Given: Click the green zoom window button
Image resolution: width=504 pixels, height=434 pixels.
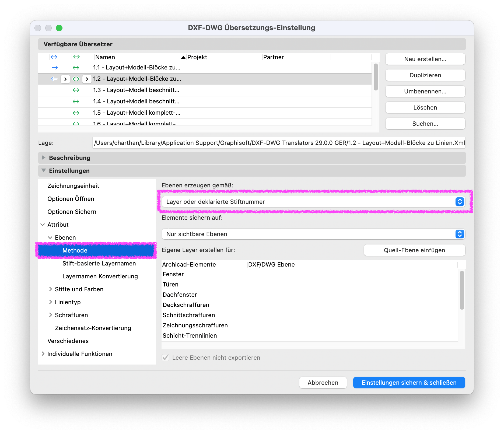Looking at the screenshot, I should tap(59, 28).
